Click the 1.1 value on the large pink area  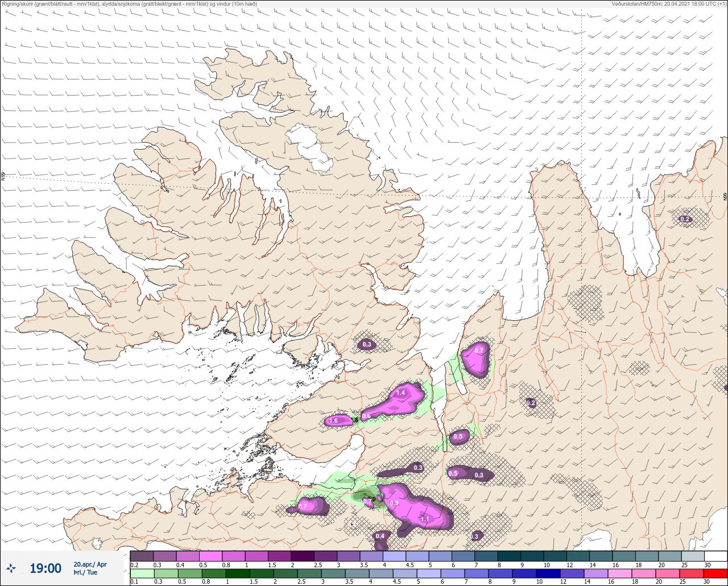pyautogui.click(x=425, y=519)
